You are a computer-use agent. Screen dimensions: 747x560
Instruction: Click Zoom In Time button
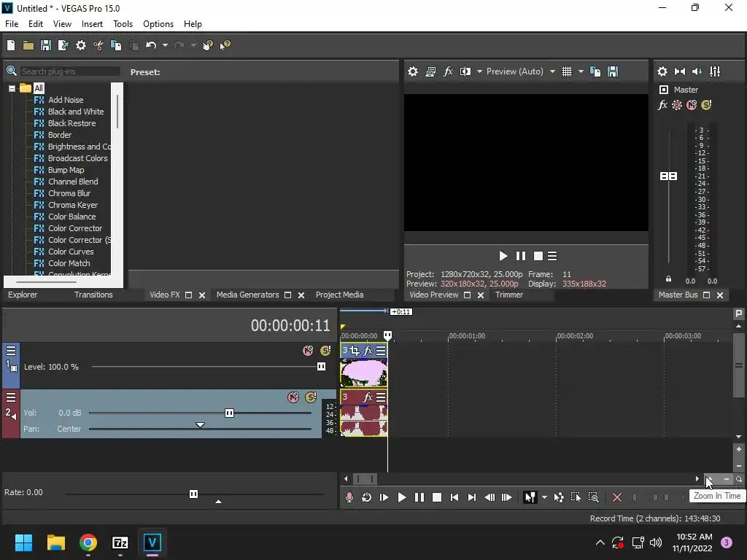(709, 479)
